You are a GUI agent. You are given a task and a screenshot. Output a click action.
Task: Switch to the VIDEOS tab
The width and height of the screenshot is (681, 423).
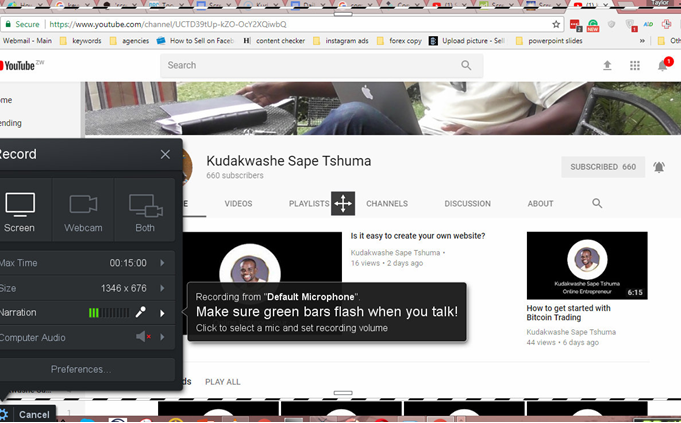click(238, 203)
